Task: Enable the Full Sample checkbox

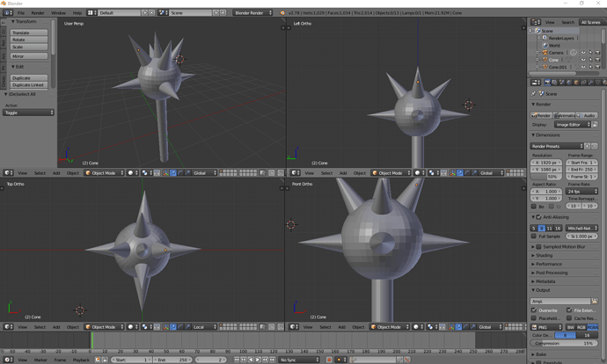Action: (534, 236)
